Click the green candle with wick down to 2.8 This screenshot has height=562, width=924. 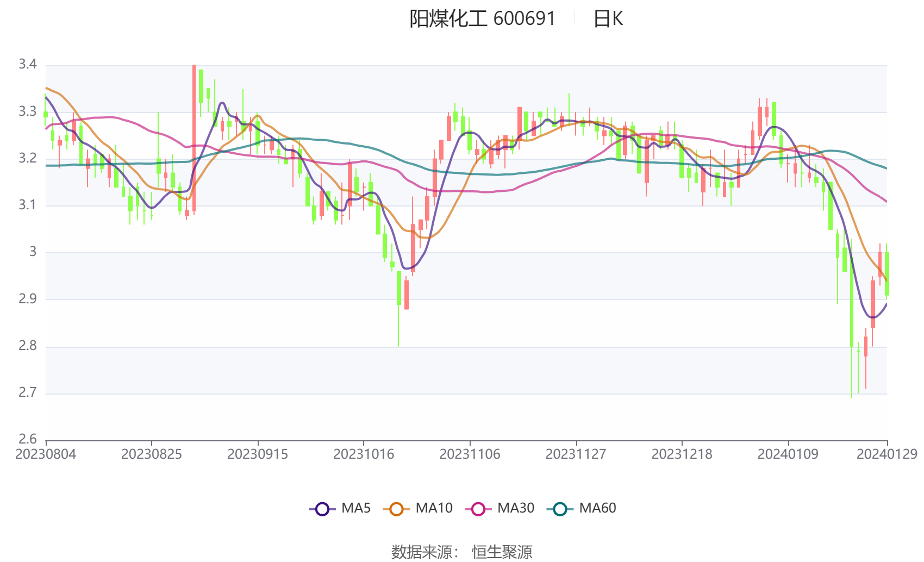(398, 288)
